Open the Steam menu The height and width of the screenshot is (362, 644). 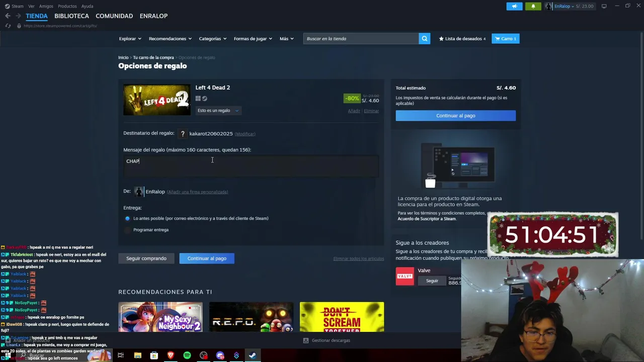[17, 6]
